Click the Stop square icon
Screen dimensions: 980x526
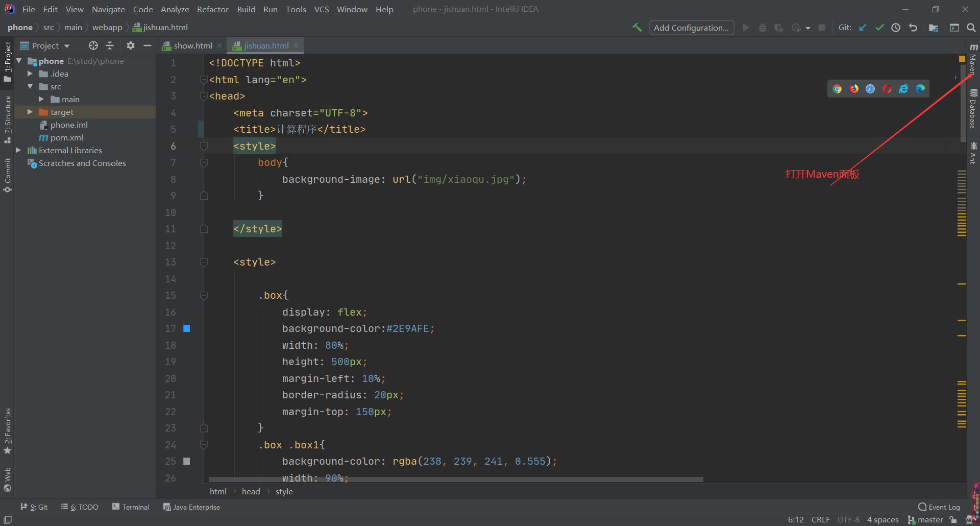(822, 28)
